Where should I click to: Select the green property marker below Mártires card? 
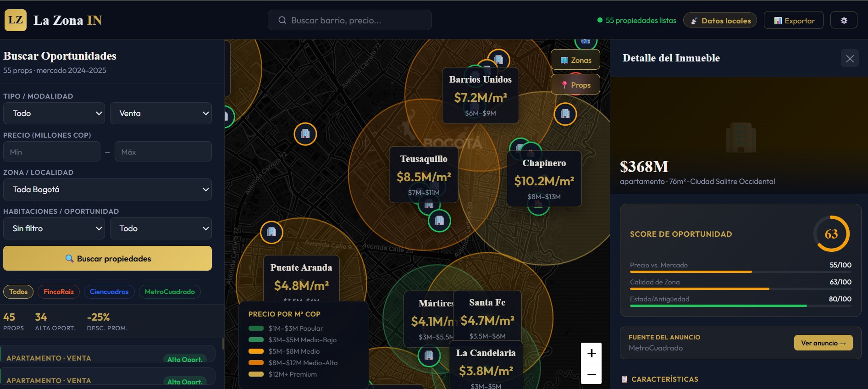pos(429,355)
